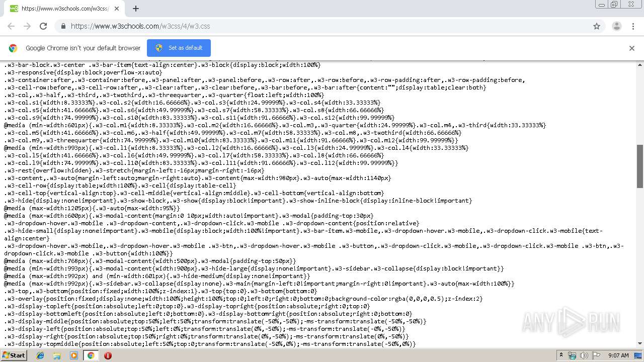This screenshot has height=362, width=644.
Task: Select the w3schools.com browser tab
Action: (65, 9)
